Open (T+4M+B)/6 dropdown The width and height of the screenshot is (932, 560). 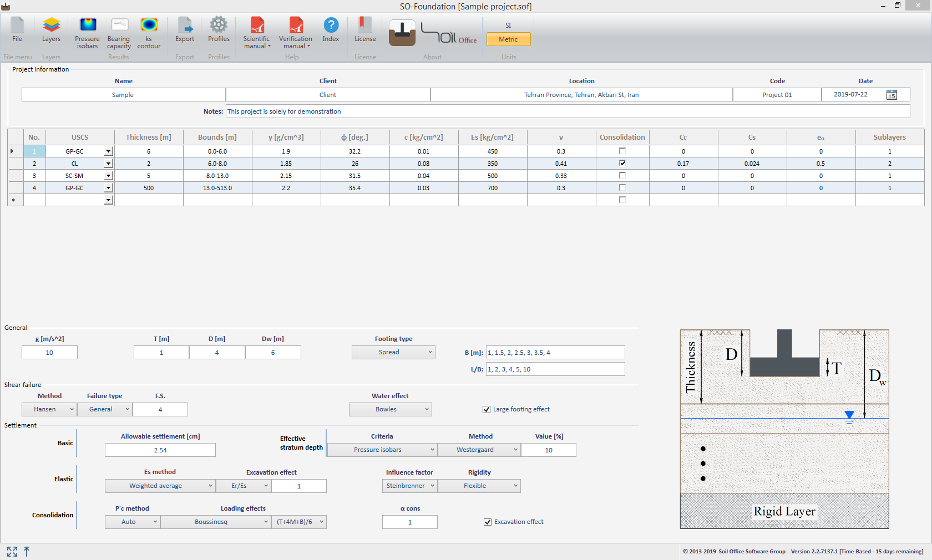coord(299,522)
